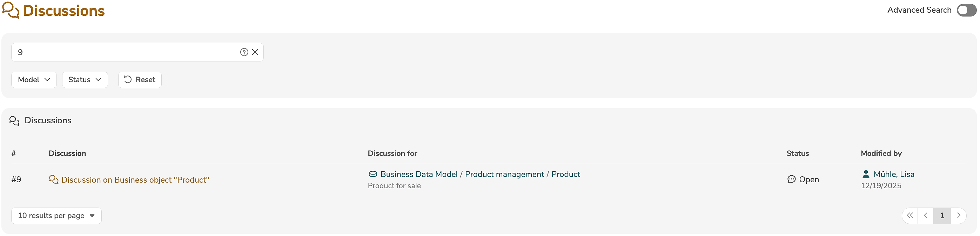This screenshot has height=236, width=980.
Task: Go to the first page of results
Action: 909,216
